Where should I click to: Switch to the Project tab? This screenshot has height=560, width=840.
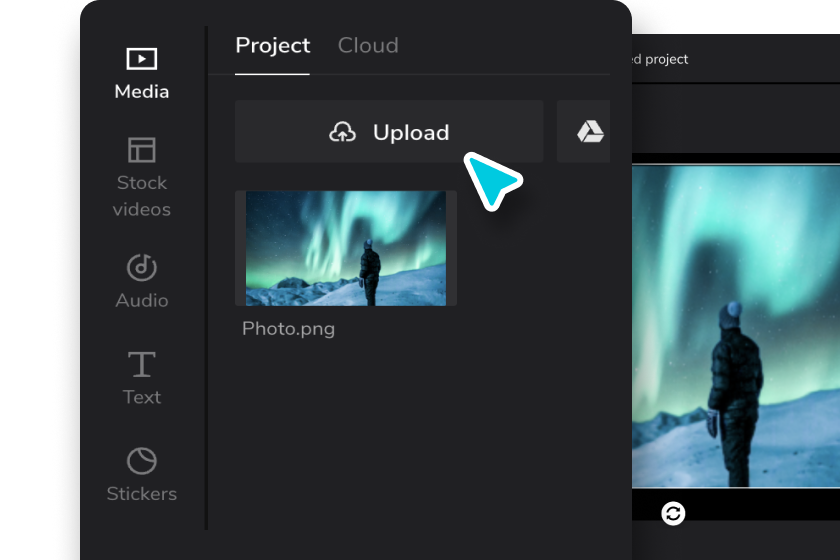(x=272, y=45)
